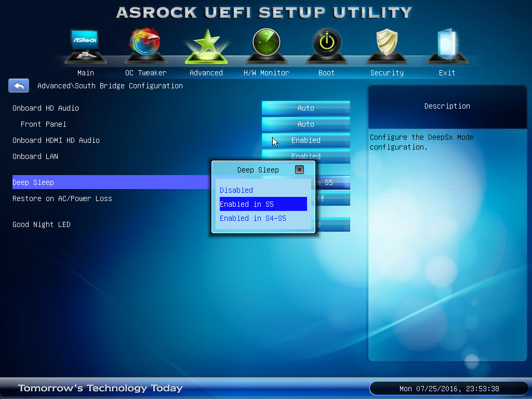This screenshot has height=399, width=532.
Task: Open Front Panel Auto dropdown
Action: point(305,124)
